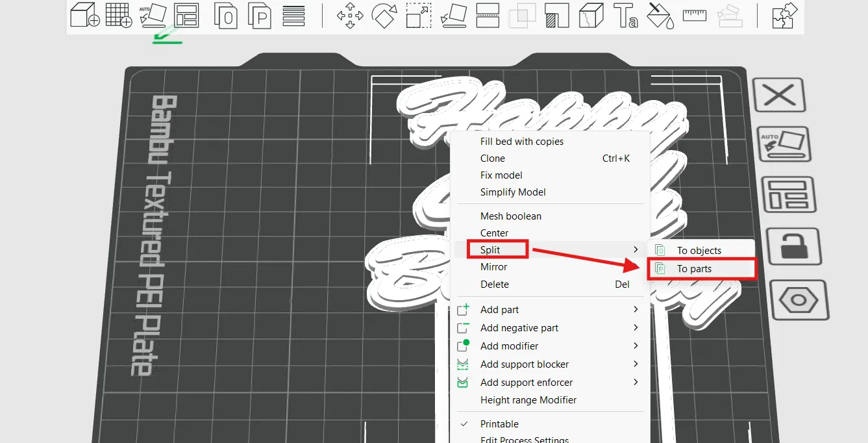The image size is (868, 443).
Task: Remove the plate using X button
Action: click(x=778, y=96)
